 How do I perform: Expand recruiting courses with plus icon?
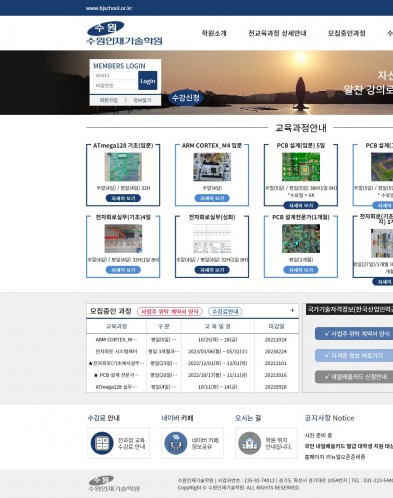[292, 310]
